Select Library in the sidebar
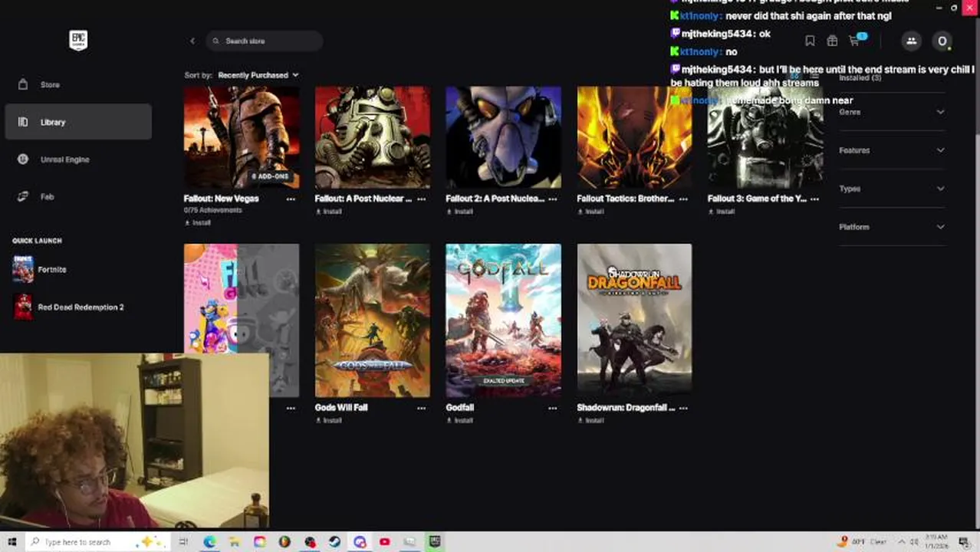The image size is (980, 552). pos(78,122)
